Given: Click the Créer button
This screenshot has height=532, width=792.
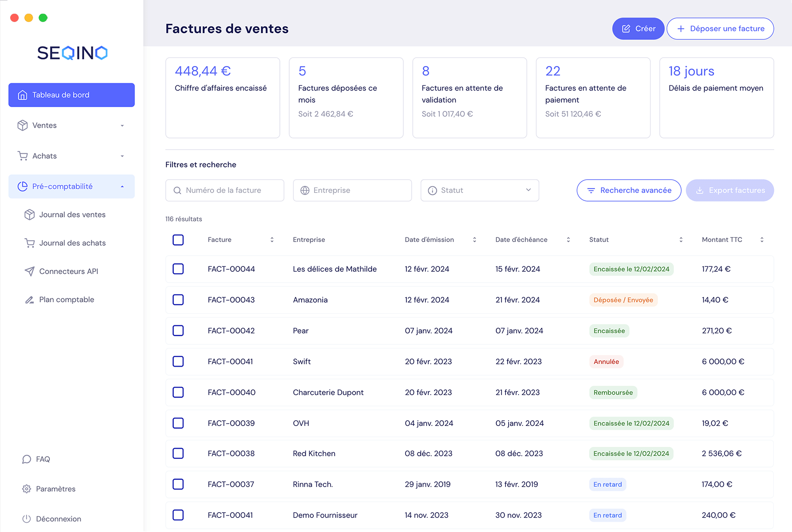Looking at the screenshot, I should click(x=638, y=29).
